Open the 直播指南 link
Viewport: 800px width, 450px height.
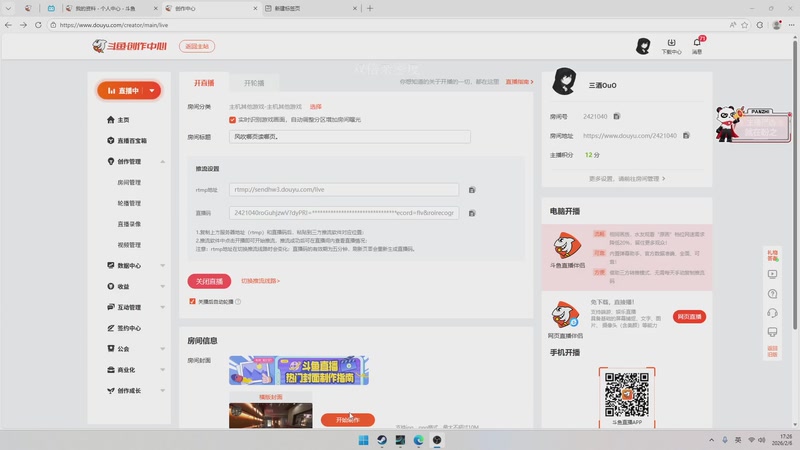pos(519,82)
